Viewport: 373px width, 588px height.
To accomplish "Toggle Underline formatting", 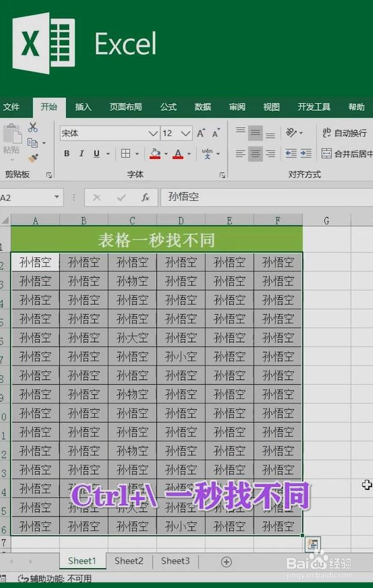I will point(96,153).
